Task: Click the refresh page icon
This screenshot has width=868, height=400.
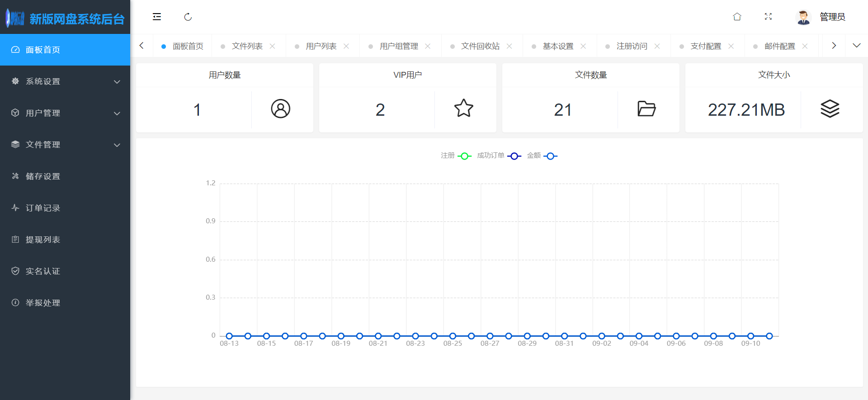Action: tap(188, 17)
